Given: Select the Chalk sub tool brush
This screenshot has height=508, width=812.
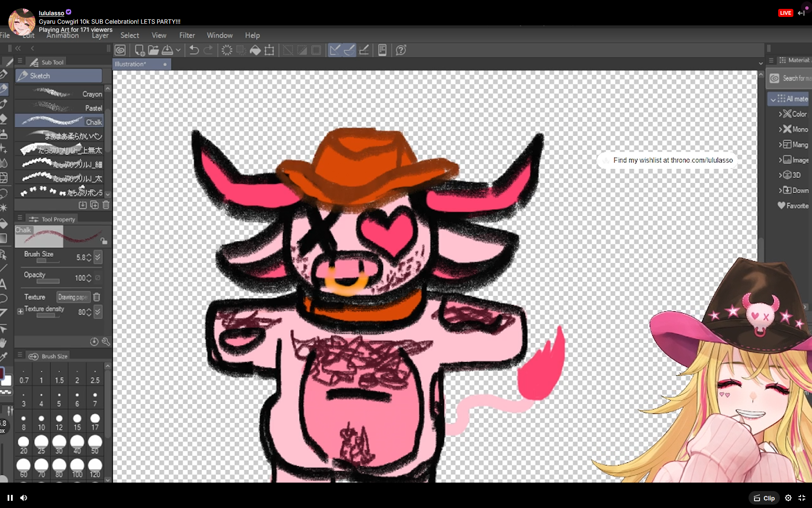Looking at the screenshot, I should 59,122.
